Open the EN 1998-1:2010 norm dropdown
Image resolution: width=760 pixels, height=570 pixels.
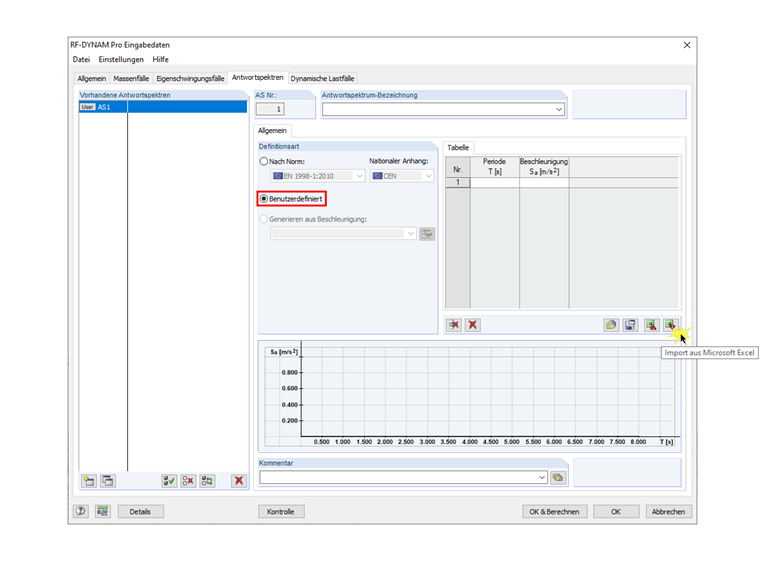(360, 176)
